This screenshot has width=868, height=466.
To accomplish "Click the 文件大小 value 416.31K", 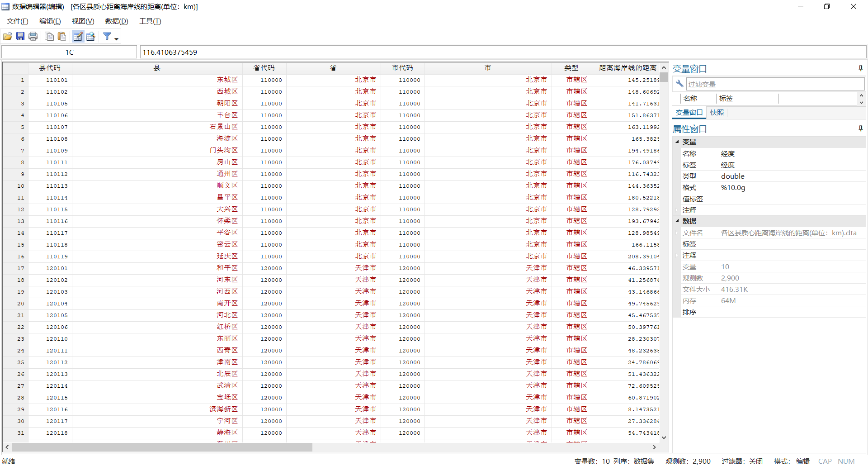I will click(x=734, y=290).
